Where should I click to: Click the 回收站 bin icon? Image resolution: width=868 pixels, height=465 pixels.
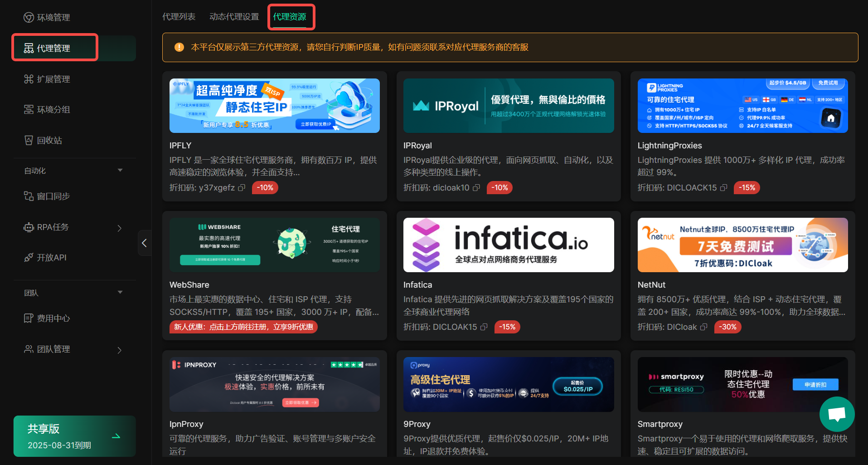coord(29,140)
